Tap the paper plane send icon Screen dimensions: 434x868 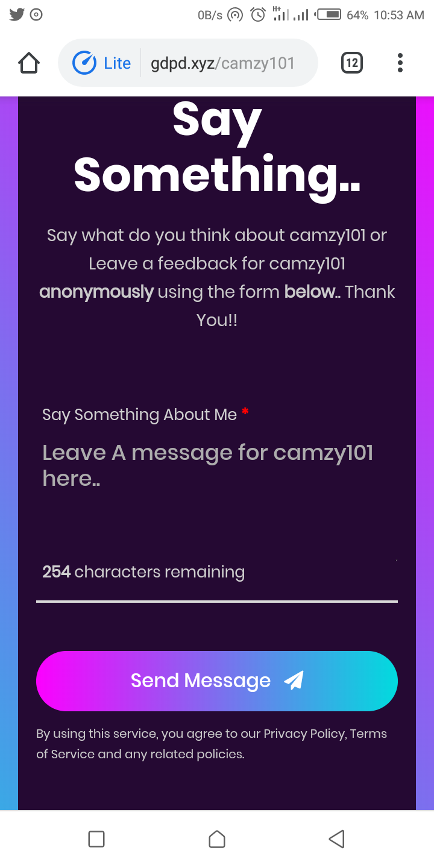click(x=294, y=681)
